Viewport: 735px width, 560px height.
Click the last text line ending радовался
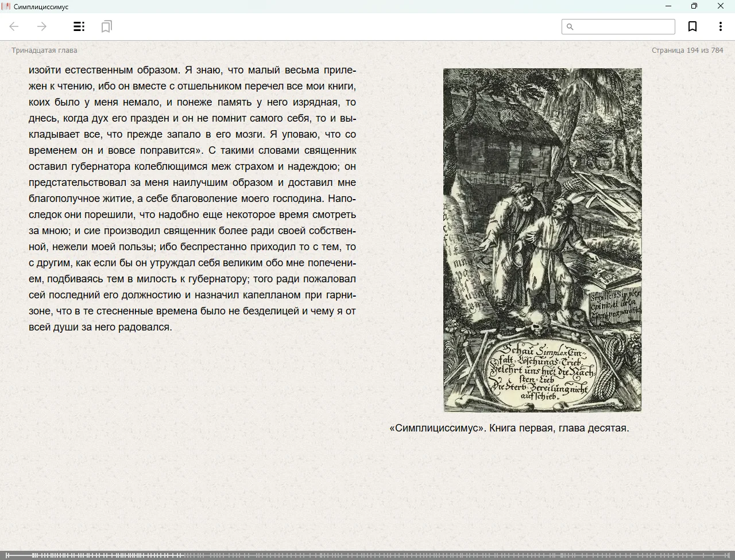tap(100, 327)
